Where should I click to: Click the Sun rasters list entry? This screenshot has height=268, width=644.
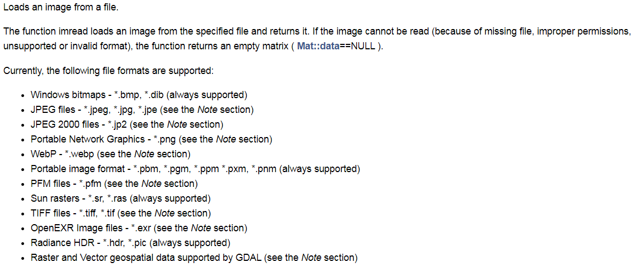click(x=120, y=198)
